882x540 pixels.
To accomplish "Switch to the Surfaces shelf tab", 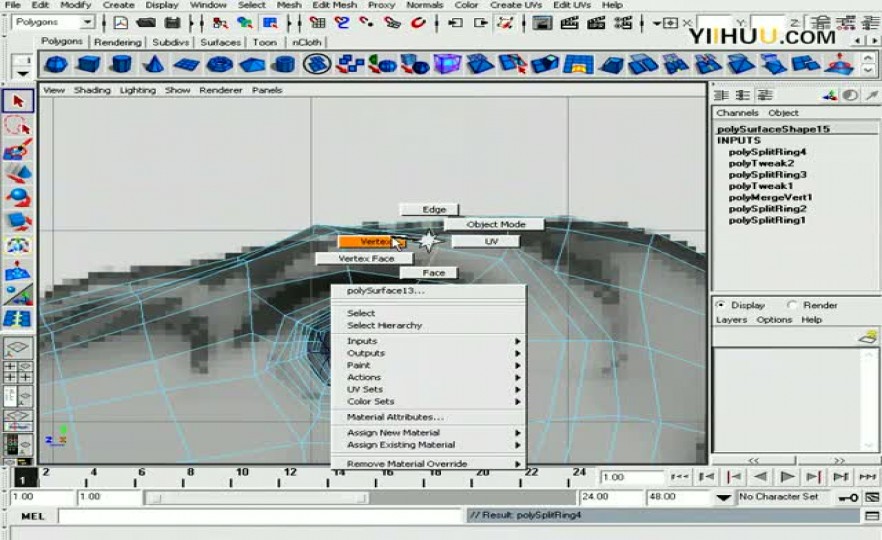I will [220, 42].
